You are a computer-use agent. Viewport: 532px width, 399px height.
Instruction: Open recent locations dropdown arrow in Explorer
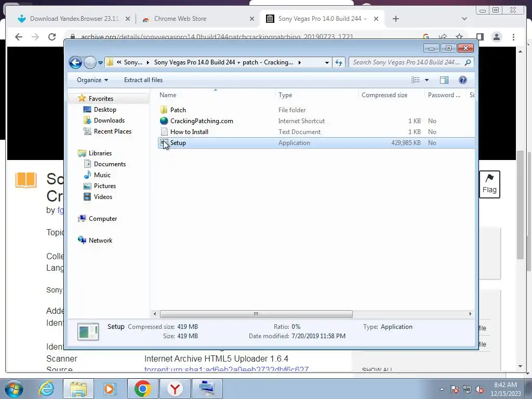click(100, 63)
